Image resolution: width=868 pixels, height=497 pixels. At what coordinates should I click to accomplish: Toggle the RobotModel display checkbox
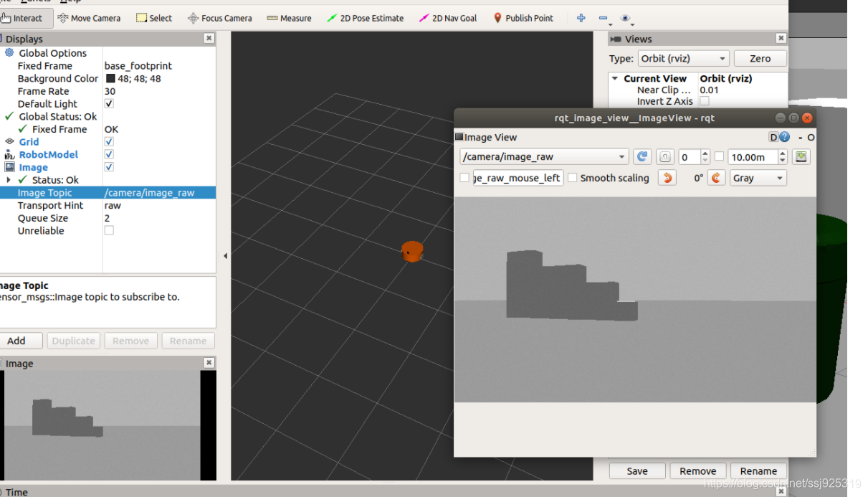[109, 154]
